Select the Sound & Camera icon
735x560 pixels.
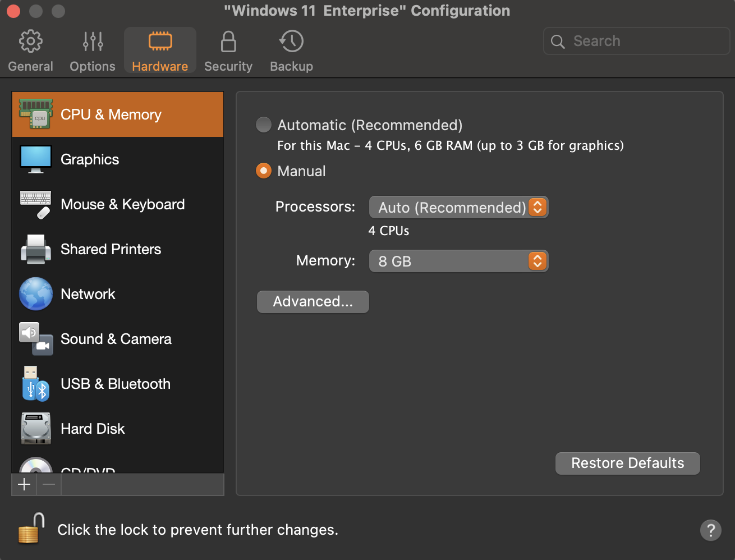click(36, 339)
